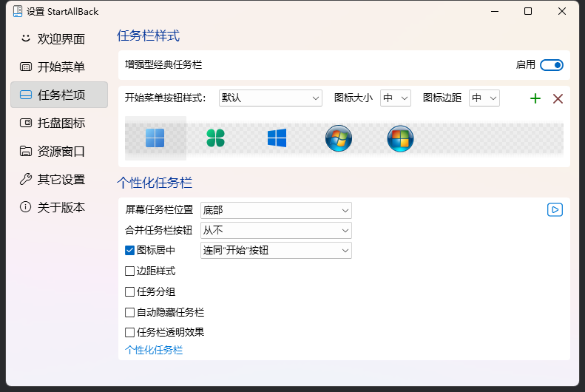The image size is (585, 392).
Task: Click the 屏幕任务栏位置 label
Action: pos(159,209)
